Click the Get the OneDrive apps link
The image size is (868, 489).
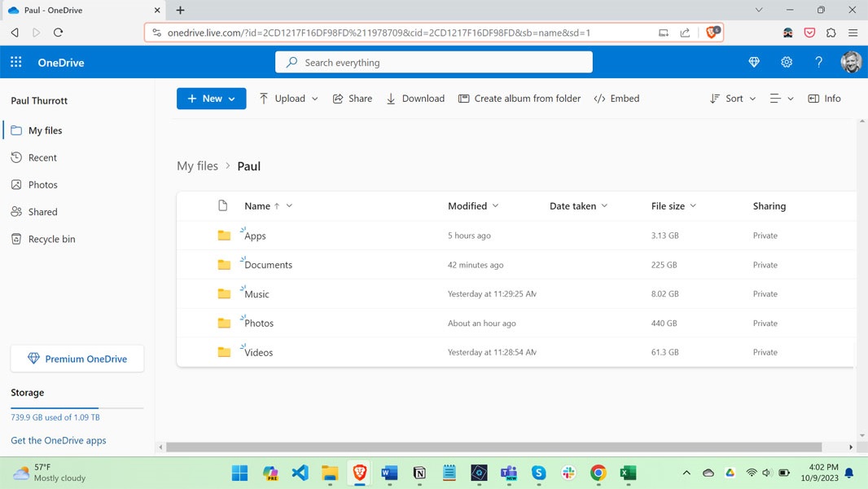click(x=58, y=440)
